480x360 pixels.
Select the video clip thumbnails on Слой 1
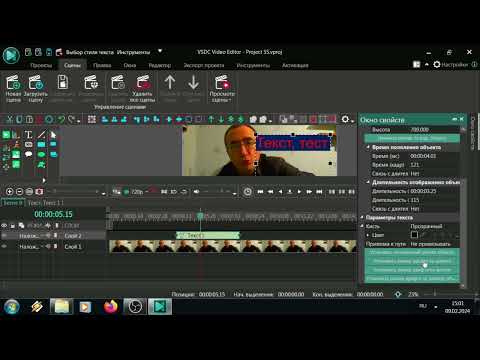(x=233, y=246)
